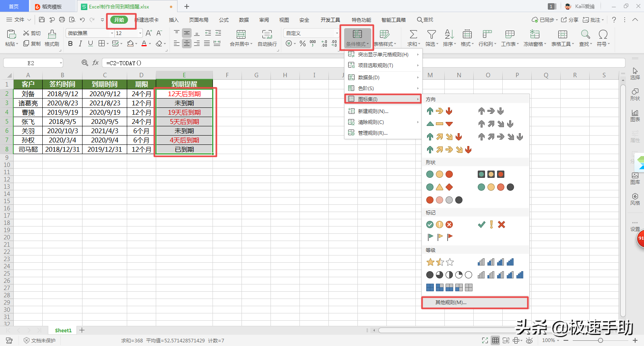Viewport: 644px width, 346px height.
Task: Toggle italic formatting
Action: (80, 43)
